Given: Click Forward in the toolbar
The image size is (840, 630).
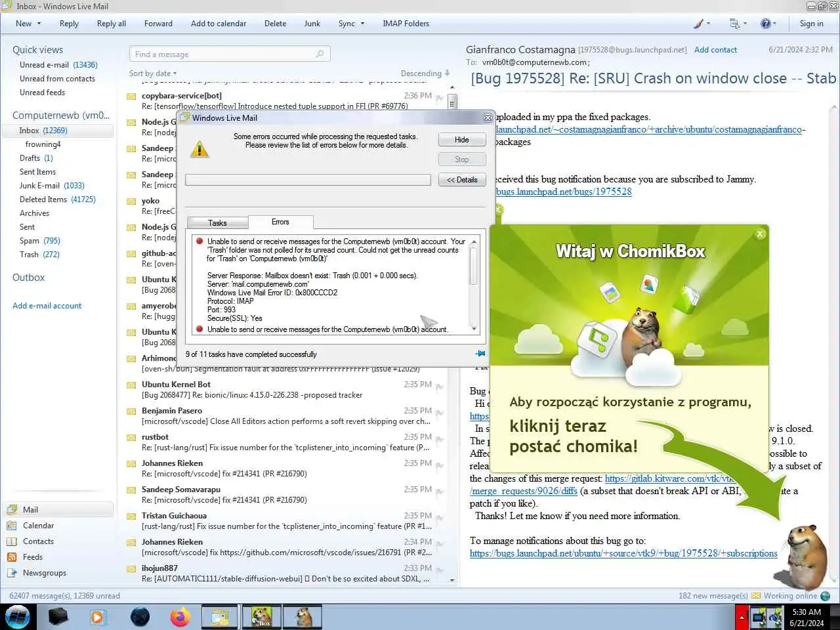Looking at the screenshot, I should click(158, 24).
